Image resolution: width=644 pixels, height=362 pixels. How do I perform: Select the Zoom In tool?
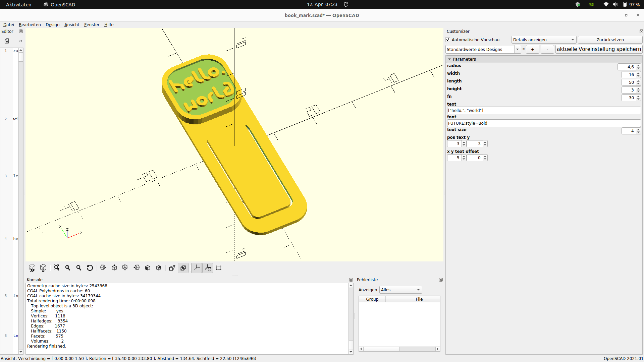pyautogui.click(x=67, y=268)
